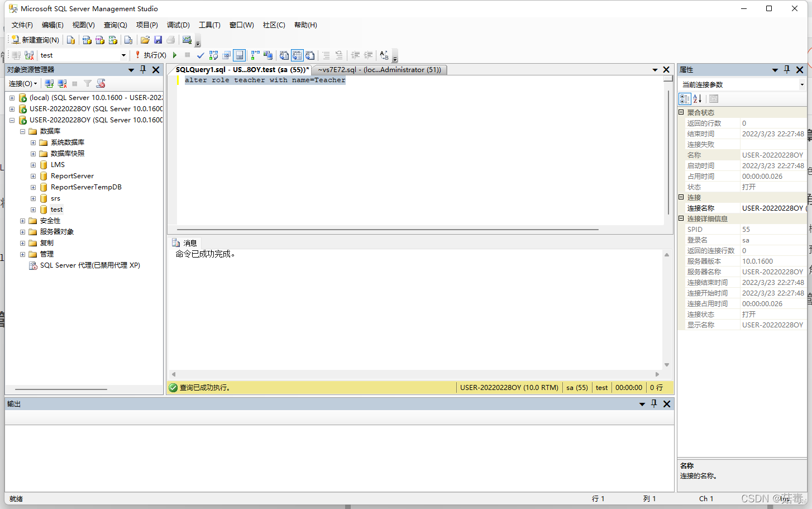Toggle IntelliSense Enabled on the toolbar
Viewport: 812px width, 509px height.
point(239,55)
